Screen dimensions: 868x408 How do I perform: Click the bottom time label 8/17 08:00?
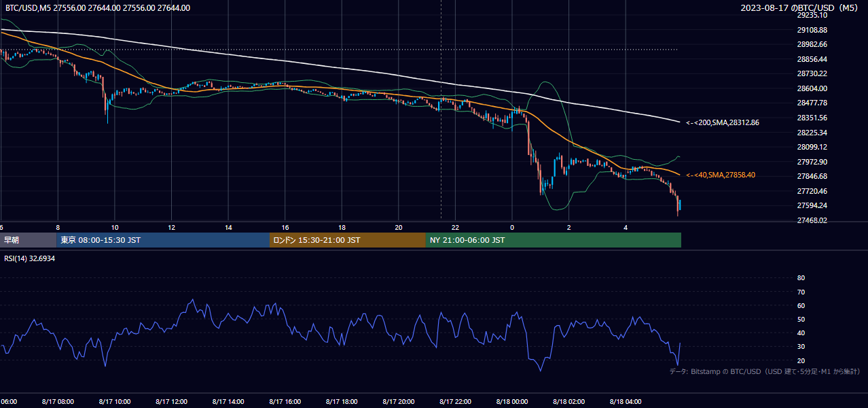tap(58, 402)
